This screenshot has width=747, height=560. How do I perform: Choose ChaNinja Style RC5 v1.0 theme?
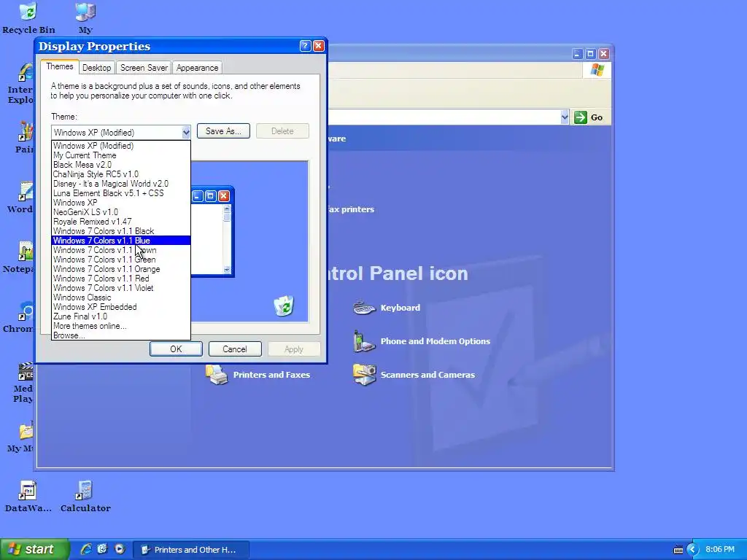tap(121, 174)
